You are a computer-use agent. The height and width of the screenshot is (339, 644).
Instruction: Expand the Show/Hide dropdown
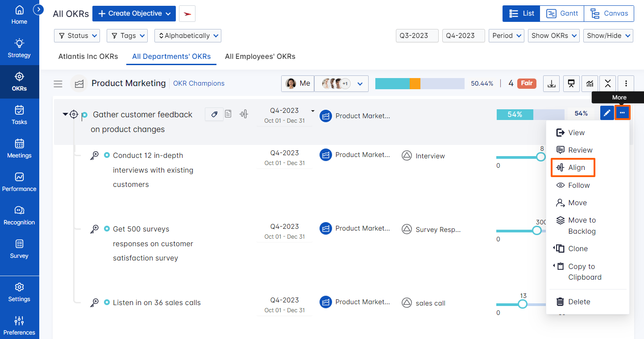[x=608, y=36]
